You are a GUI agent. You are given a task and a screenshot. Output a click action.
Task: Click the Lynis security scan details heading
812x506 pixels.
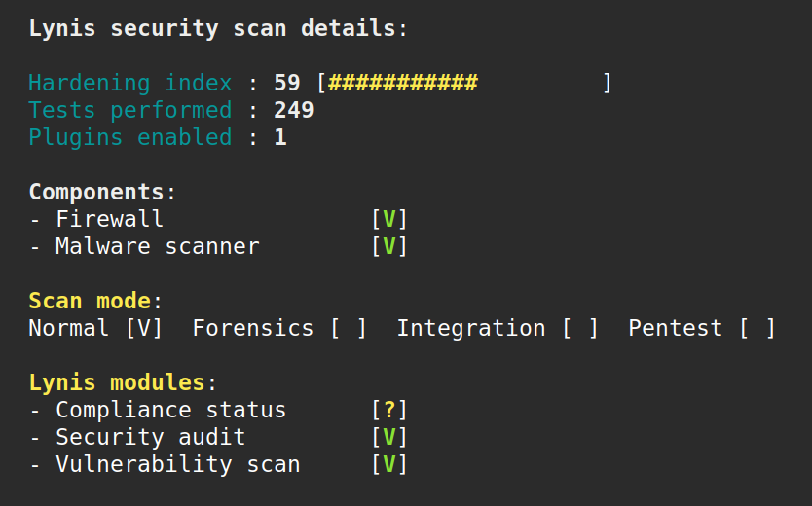212,29
